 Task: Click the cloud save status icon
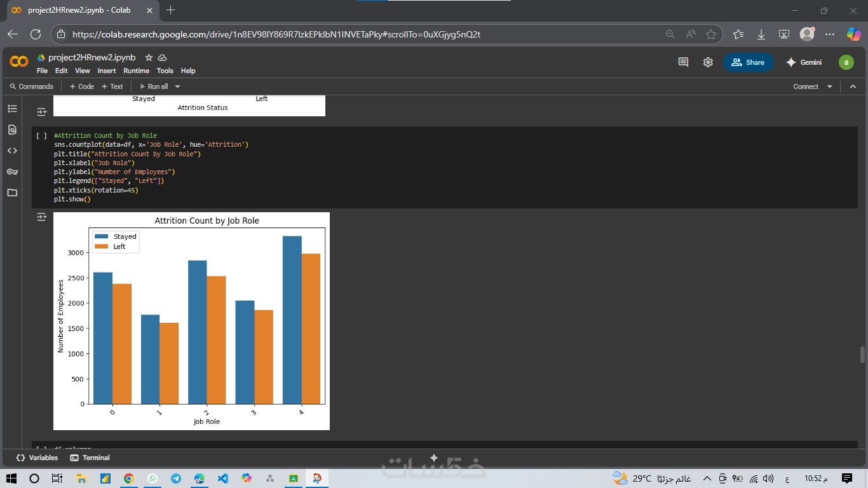click(x=163, y=57)
